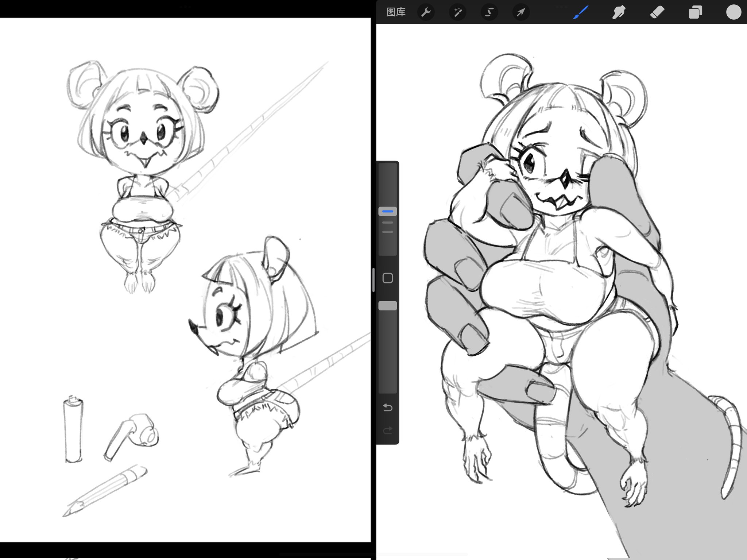Click the brush size slider handle

tap(388, 211)
